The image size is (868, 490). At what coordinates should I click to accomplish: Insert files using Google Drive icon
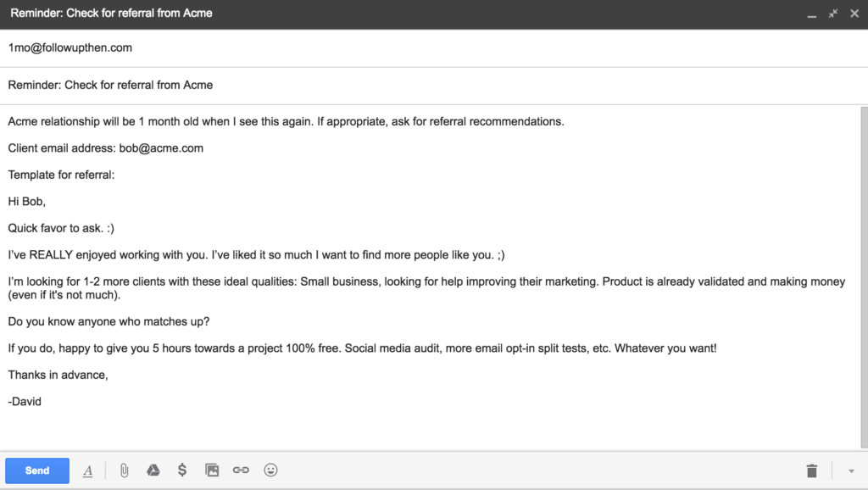(x=153, y=471)
